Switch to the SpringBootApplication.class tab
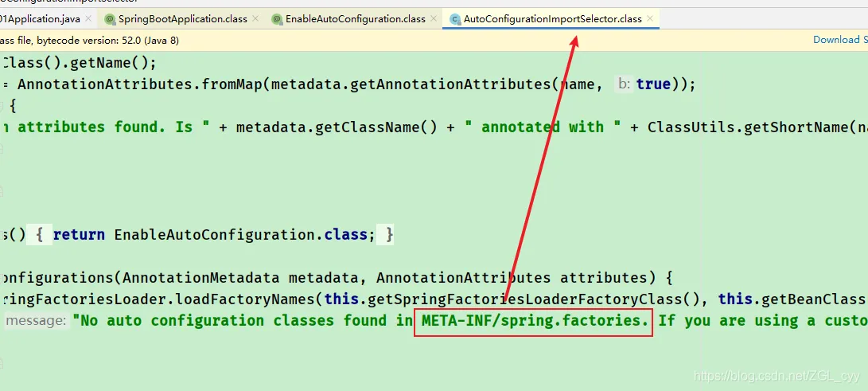The height and width of the screenshot is (391, 868). [x=176, y=19]
